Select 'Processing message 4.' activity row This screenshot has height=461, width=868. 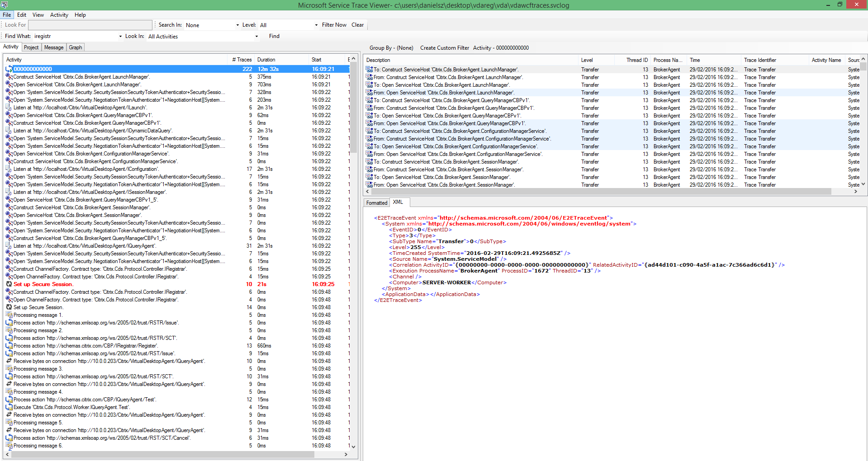coord(177,392)
